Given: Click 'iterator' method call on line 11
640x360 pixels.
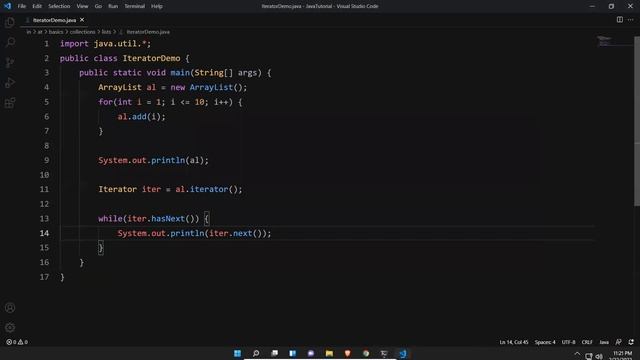Looking at the screenshot, I should pyautogui.click(x=209, y=189).
